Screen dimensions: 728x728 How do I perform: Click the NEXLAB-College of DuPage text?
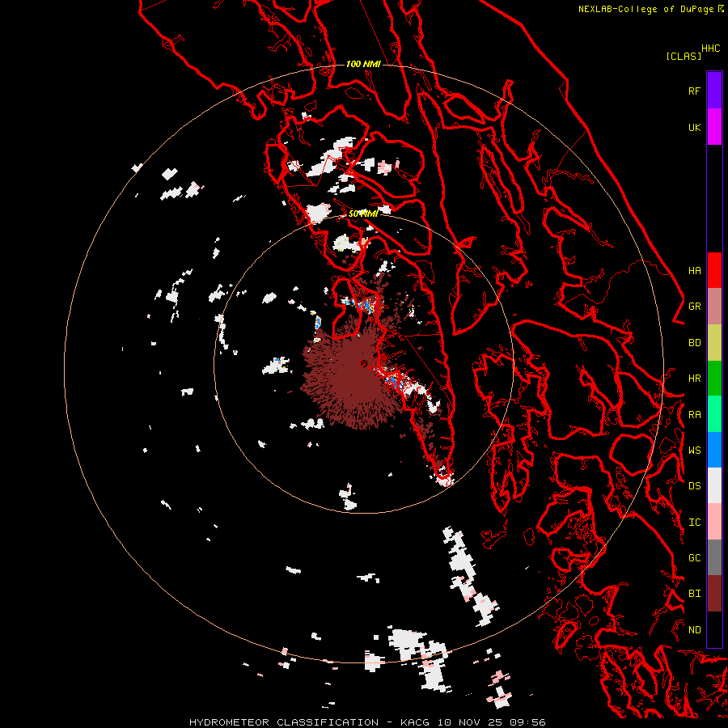646,9
